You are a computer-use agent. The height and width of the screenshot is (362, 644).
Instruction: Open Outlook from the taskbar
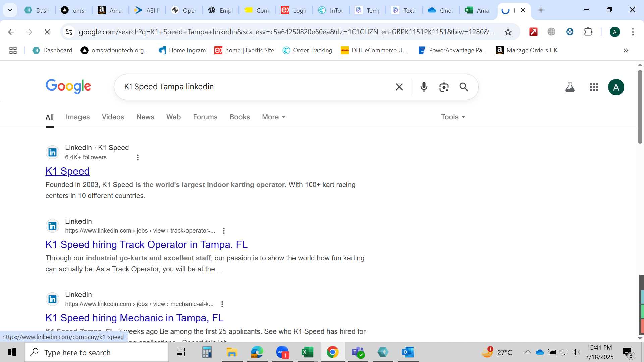point(408,352)
